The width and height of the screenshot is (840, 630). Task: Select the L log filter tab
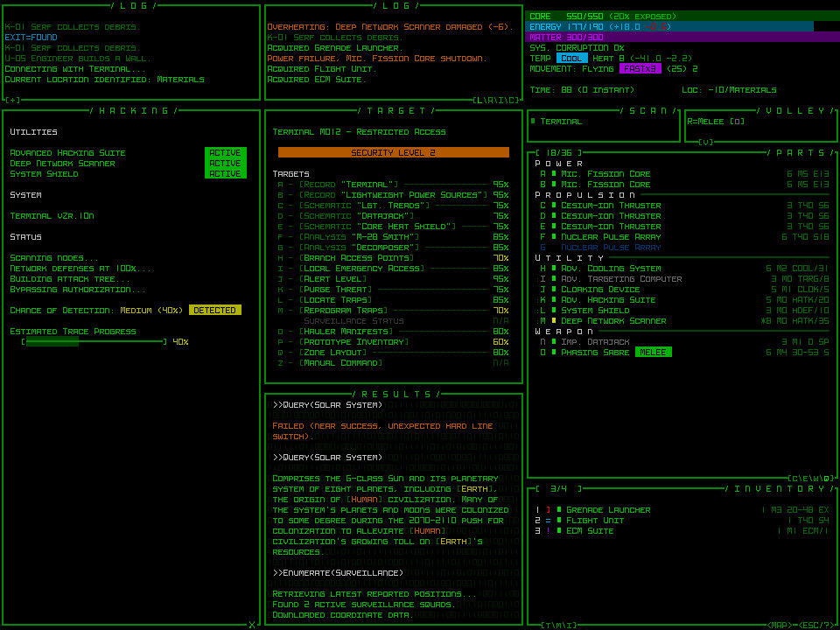tap(479, 101)
